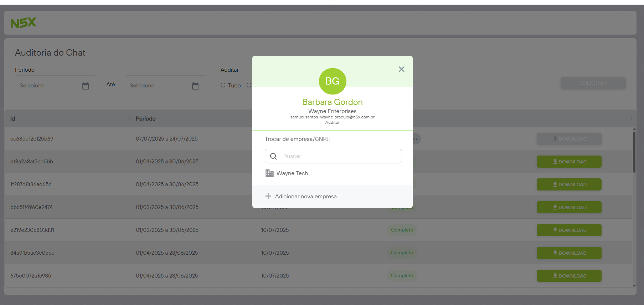Image resolution: width=644 pixels, height=305 pixels.
Task: Download report df8a2a8af3cd6bb
Action: 569,162
